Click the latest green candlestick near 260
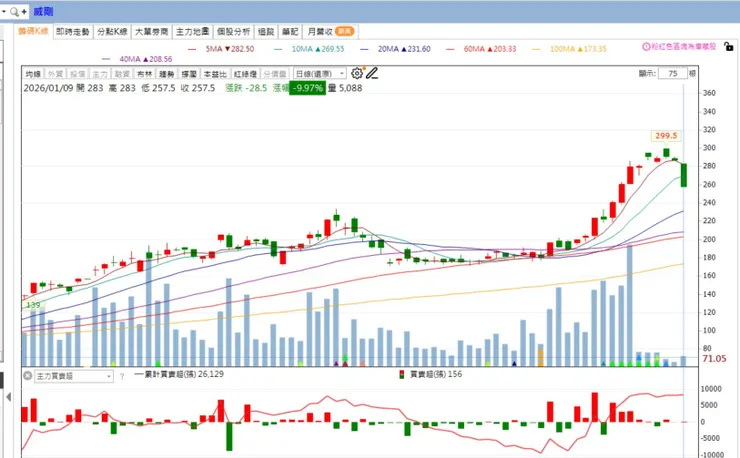Image resolution: width=740 pixels, height=458 pixels. [683, 175]
